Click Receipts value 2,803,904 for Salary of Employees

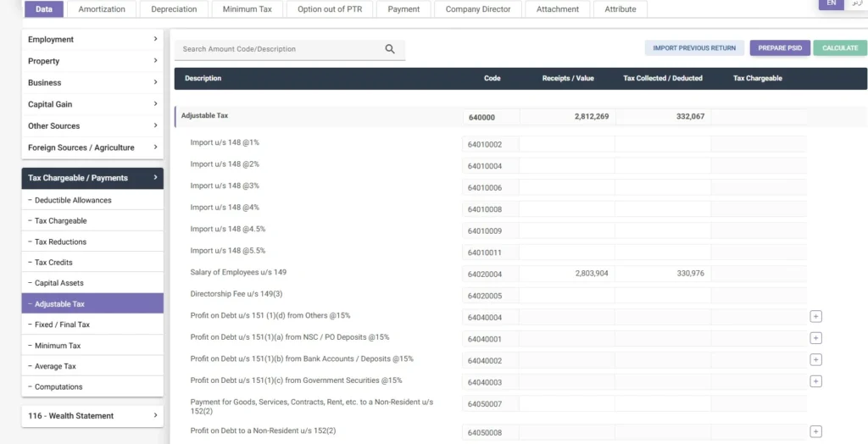(567, 274)
